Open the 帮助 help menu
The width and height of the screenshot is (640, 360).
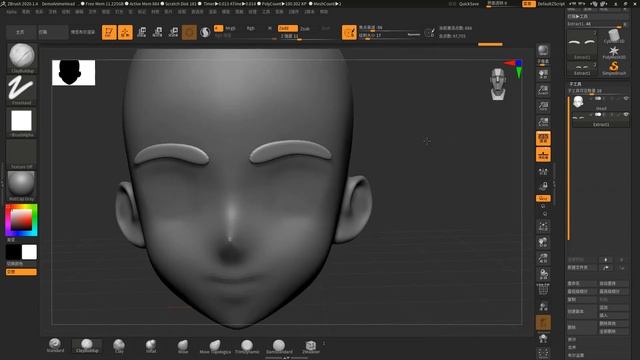coord(324,12)
